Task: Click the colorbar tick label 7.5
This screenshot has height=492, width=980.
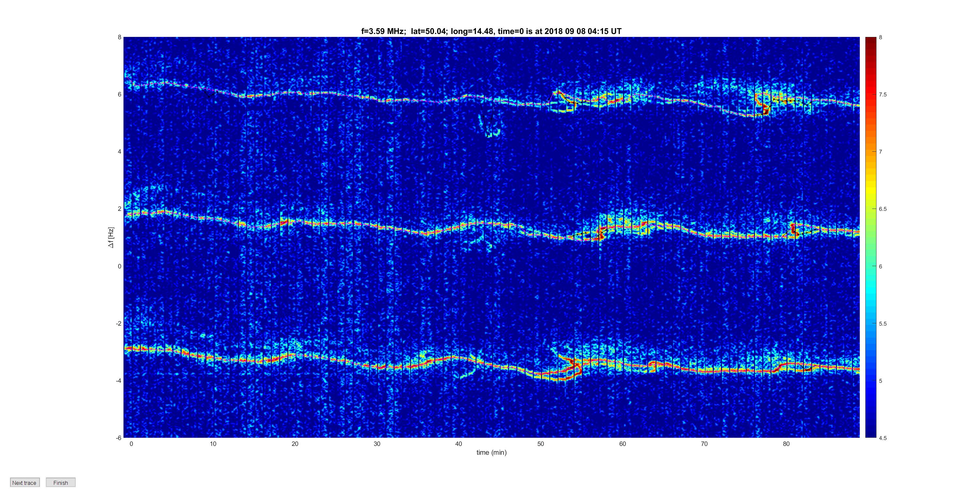Action: pyautogui.click(x=883, y=94)
